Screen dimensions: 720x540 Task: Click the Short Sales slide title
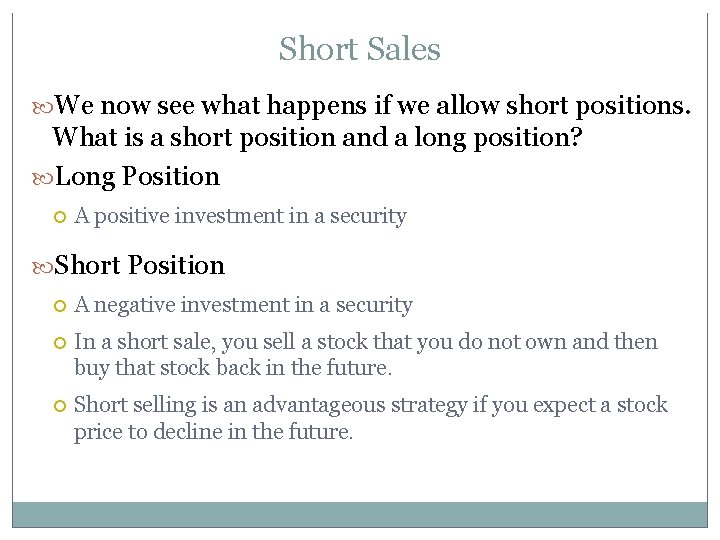tap(360, 48)
